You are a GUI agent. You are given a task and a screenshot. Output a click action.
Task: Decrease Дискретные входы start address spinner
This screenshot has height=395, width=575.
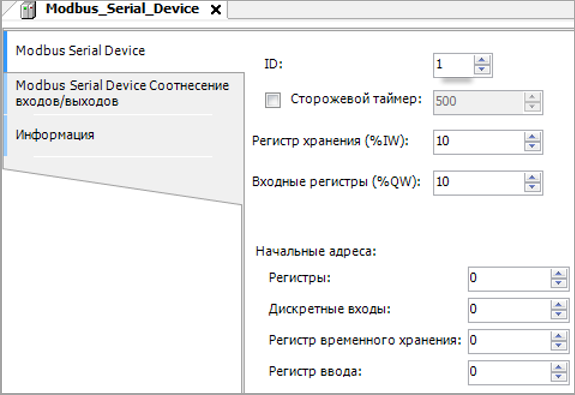(x=558, y=314)
